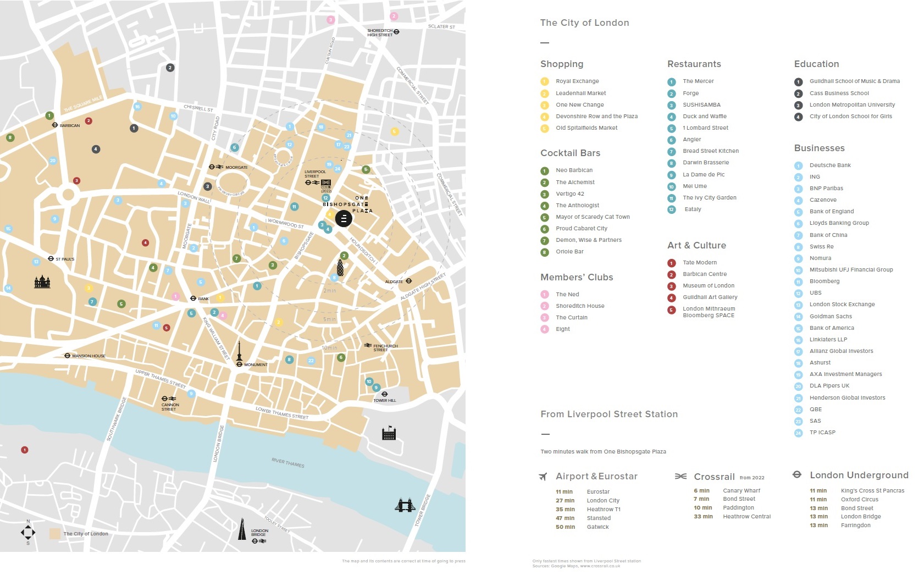Click the airplane icon beside Airport & Eurostar
This screenshot has height=575, width=924.
[x=543, y=477]
